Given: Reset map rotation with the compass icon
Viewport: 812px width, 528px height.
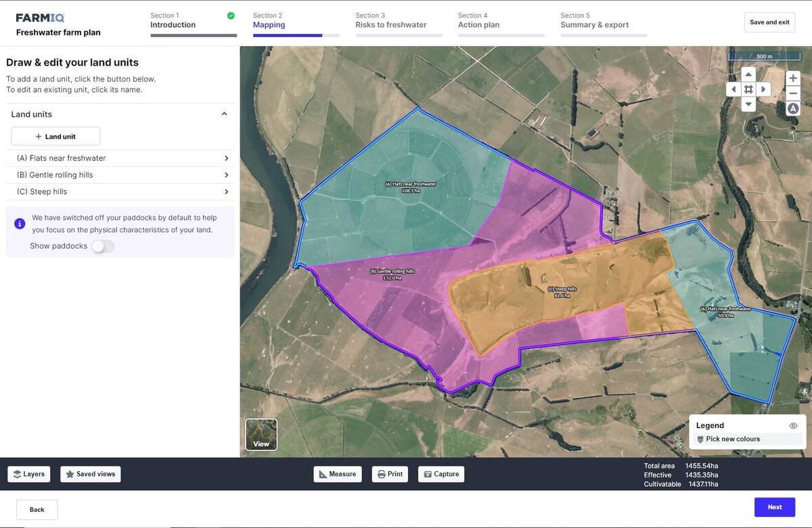Looking at the screenshot, I should pyautogui.click(x=792, y=108).
